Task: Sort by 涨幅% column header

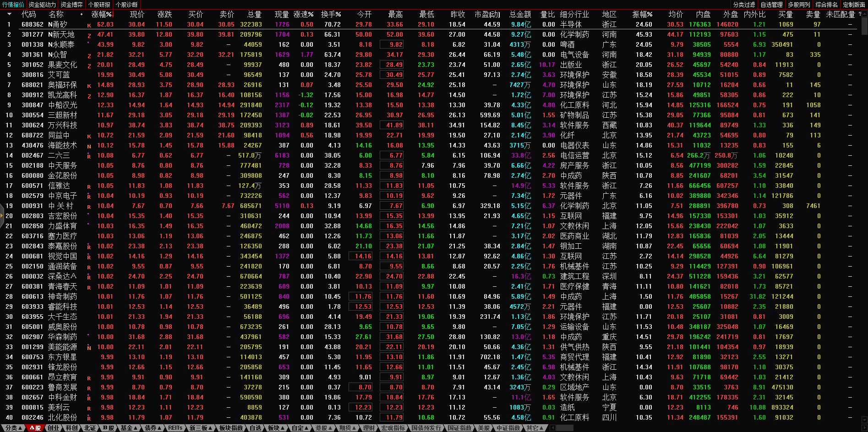Action: pos(102,14)
